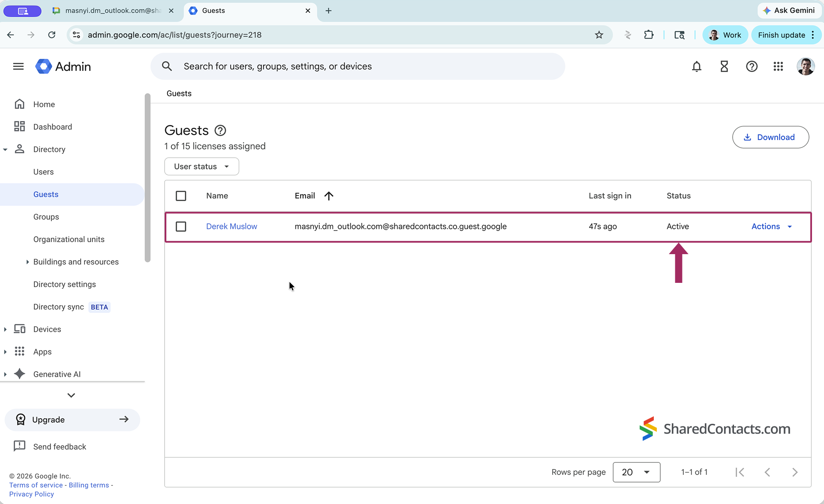This screenshot has height=504, width=824.
Task: Open the Work Chrome profile
Action: coord(725,35)
